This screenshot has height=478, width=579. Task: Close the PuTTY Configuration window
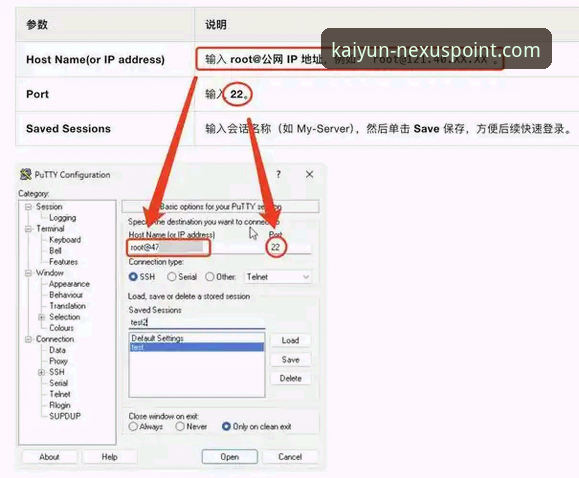point(309,174)
